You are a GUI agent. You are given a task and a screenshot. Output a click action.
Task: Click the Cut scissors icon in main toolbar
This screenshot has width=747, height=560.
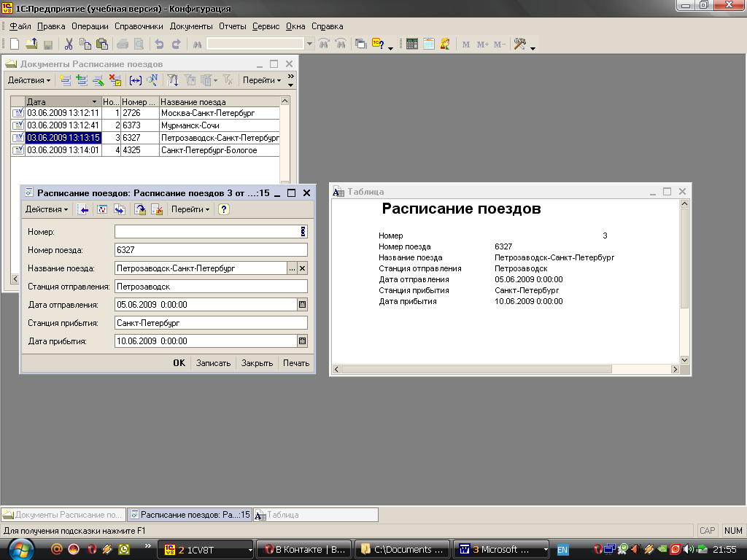[69, 44]
